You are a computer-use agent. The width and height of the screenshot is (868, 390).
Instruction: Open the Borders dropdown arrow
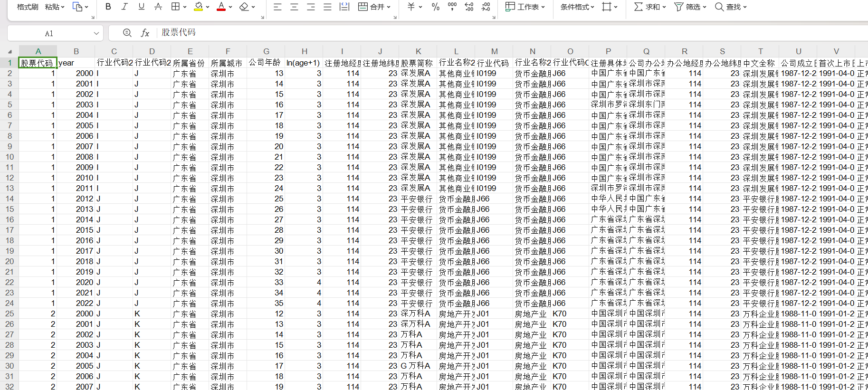pos(185,7)
